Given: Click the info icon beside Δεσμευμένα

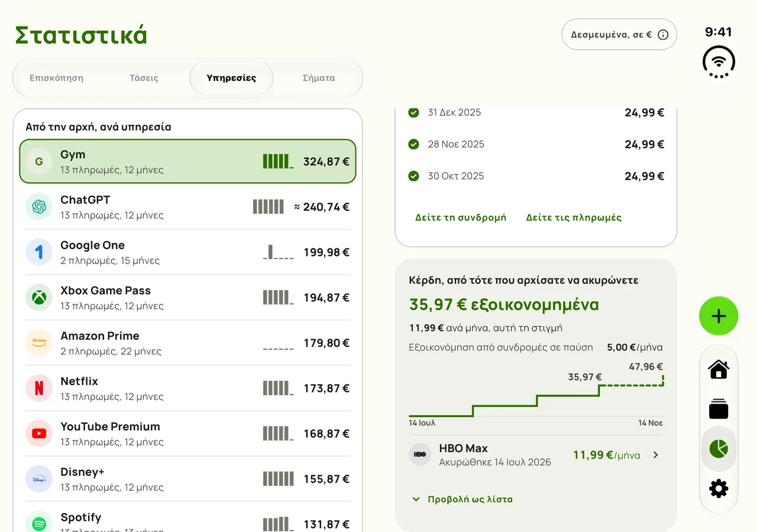Looking at the screenshot, I should 663,35.
